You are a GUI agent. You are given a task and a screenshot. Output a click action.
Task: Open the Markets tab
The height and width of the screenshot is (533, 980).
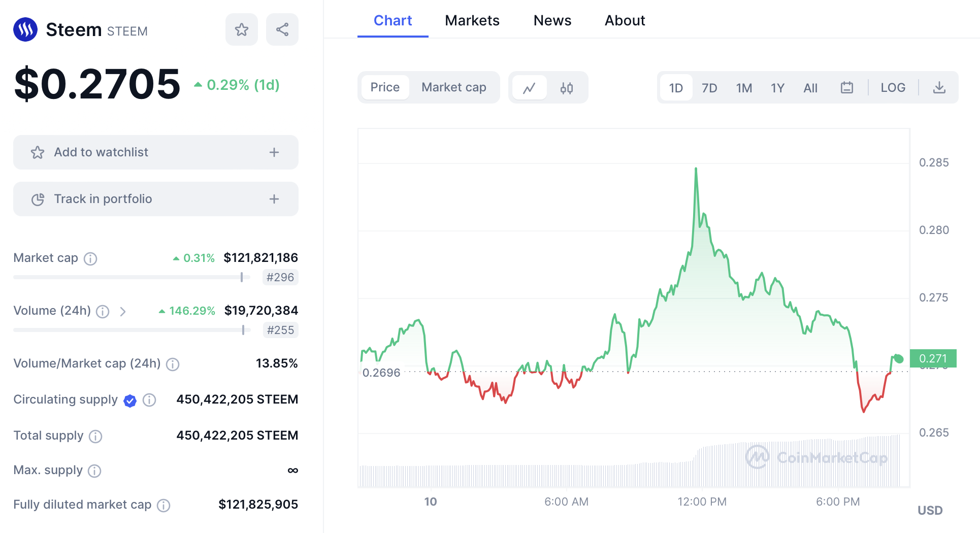coord(472,20)
